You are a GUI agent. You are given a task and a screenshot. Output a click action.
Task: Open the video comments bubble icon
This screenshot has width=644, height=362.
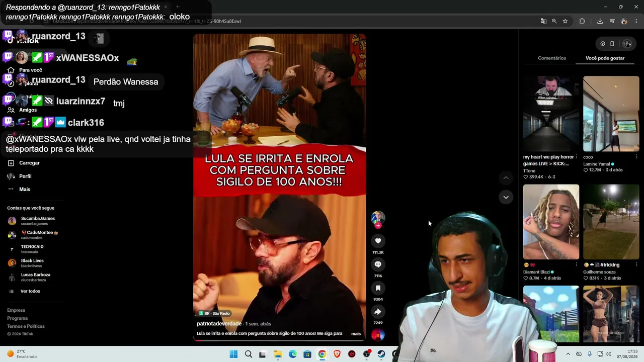tap(378, 264)
